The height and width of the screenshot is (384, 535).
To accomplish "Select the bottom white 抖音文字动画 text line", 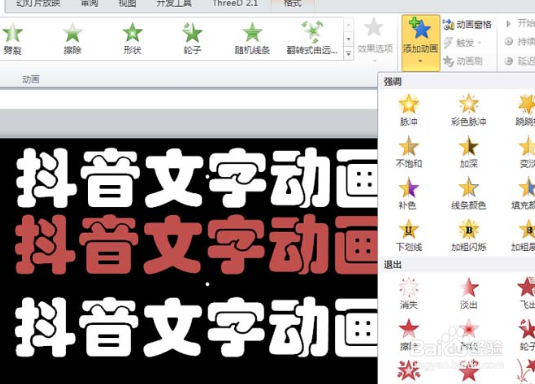I will (196, 327).
